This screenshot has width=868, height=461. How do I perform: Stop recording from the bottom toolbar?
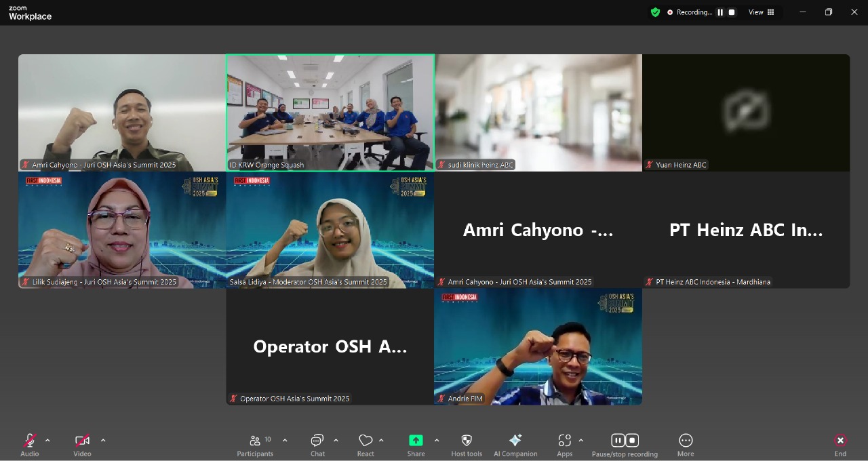[x=632, y=441]
